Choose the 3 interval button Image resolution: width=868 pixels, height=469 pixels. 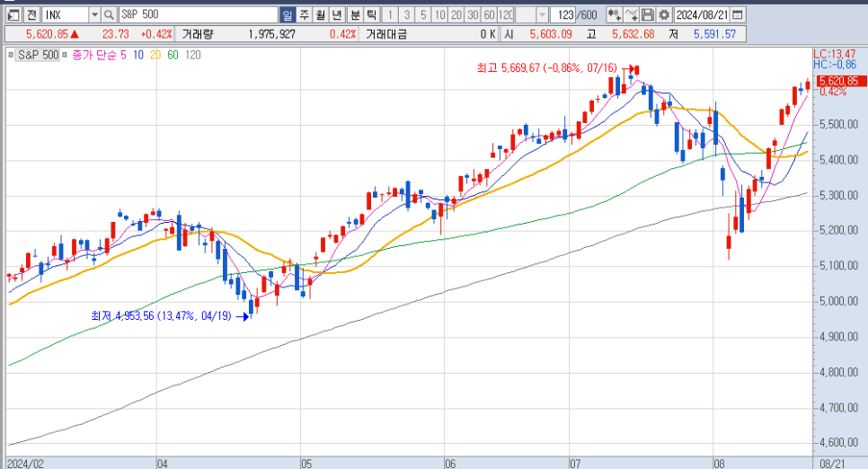[407, 15]
